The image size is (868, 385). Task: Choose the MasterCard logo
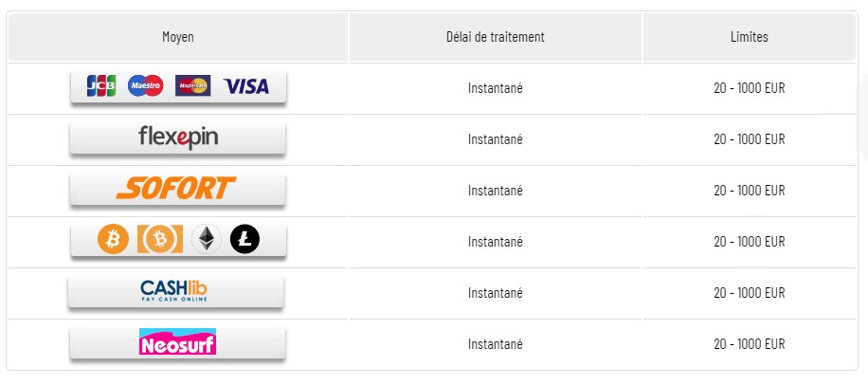tap(193, 86)
